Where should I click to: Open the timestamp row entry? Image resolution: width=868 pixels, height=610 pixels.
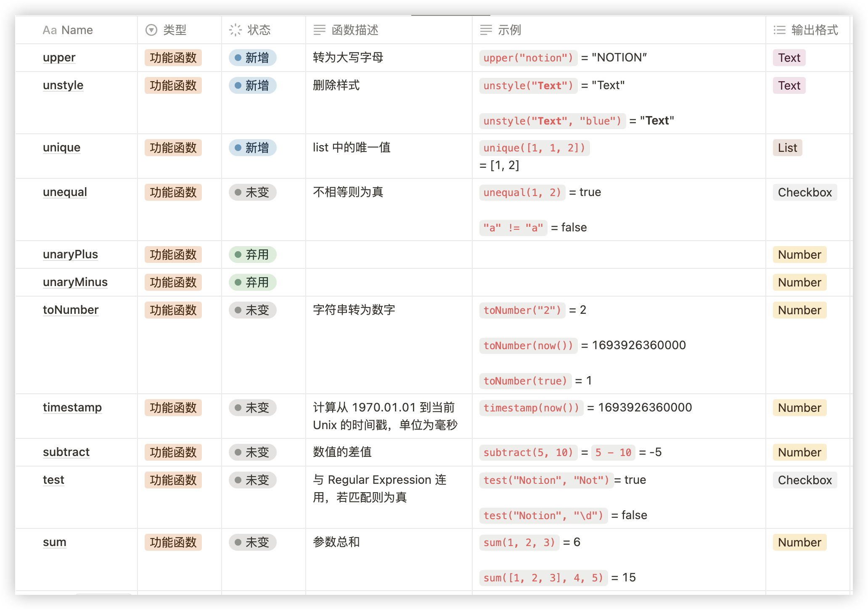(72, 408)
